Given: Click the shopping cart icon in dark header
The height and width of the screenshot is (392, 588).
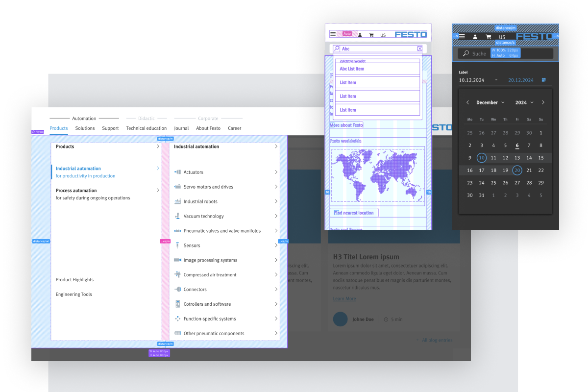Looking at the screenshot, I should (x=488, y=37).
